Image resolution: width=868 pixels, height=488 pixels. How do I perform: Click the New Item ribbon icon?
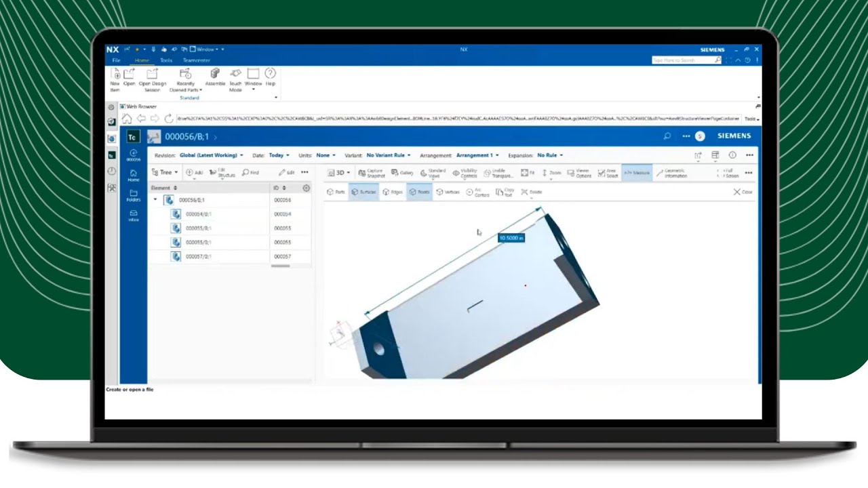pyautogui.click(x=115, y=78)
